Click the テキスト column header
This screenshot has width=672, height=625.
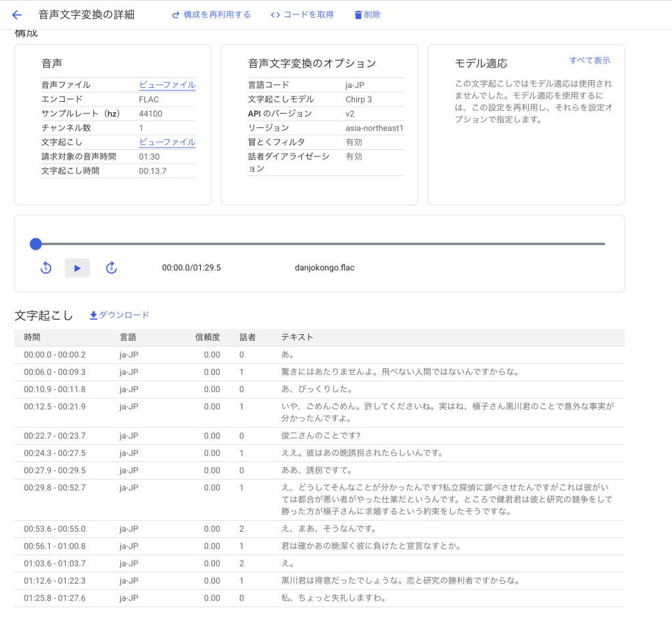point(297,337)
